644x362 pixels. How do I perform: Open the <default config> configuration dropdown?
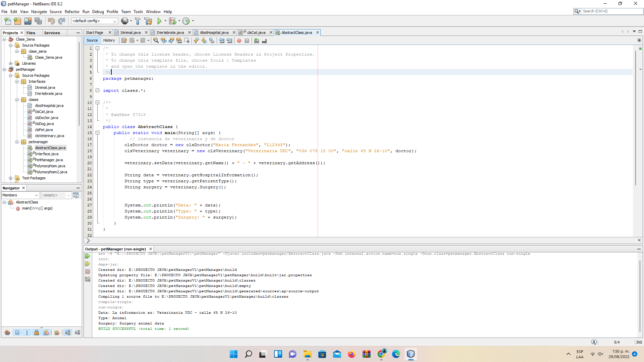click(94, 21)
